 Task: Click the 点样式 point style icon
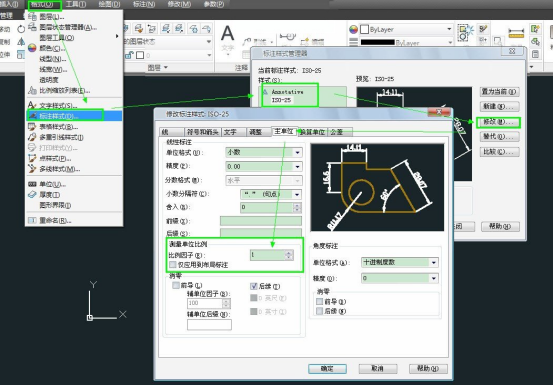32,158
